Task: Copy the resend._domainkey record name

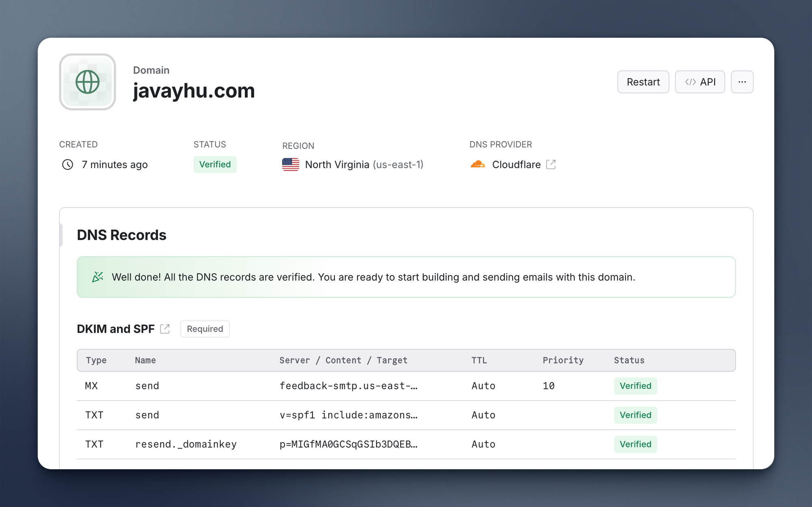Action: (x=186, y=444)
